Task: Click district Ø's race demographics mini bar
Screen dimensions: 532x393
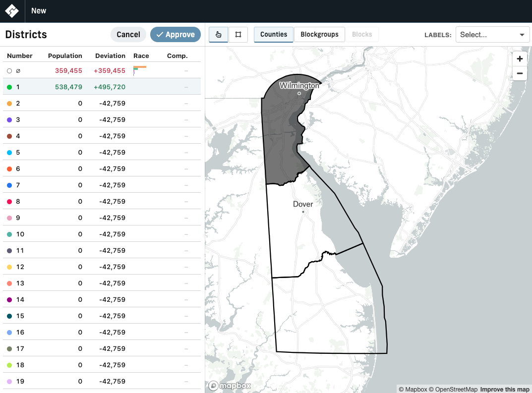Action: tap(139, 70)
